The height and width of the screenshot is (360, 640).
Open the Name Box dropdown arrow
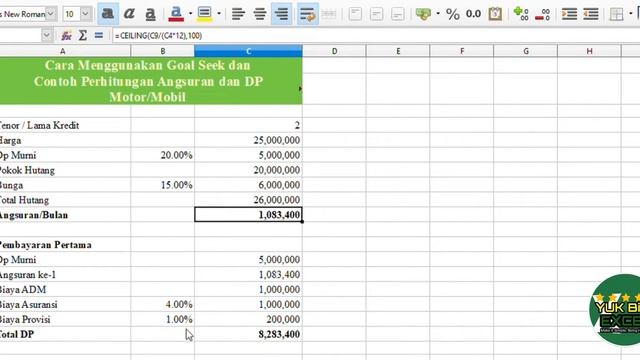click(x=47, y=36)
